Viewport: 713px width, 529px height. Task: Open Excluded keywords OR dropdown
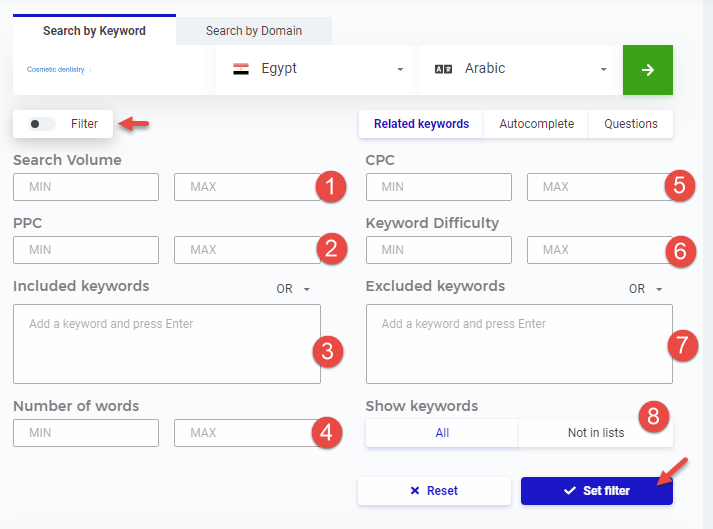[x=646, y=289]
